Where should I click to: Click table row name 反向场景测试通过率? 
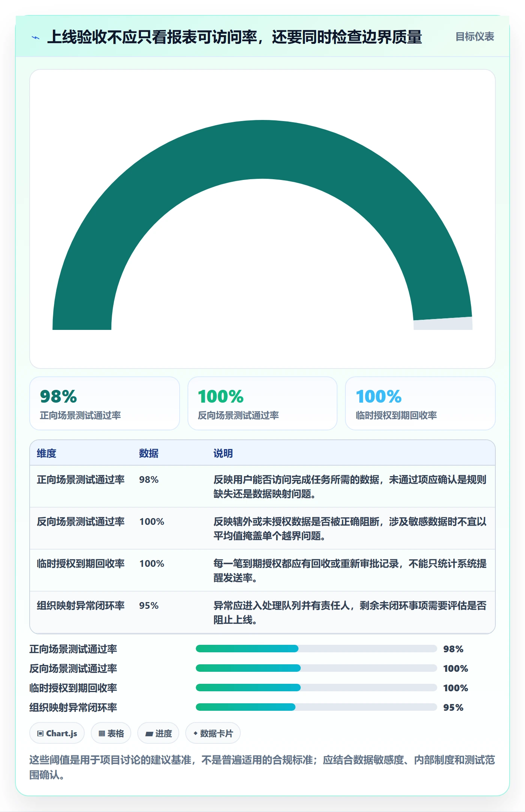[81, 521]
